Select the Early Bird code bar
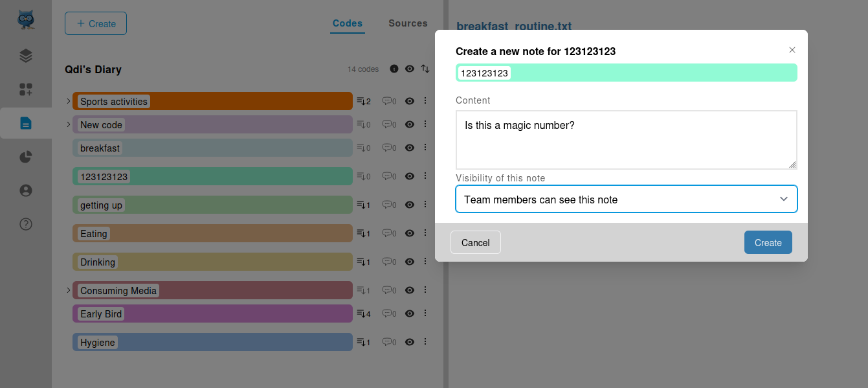 (x=212, y=314)
